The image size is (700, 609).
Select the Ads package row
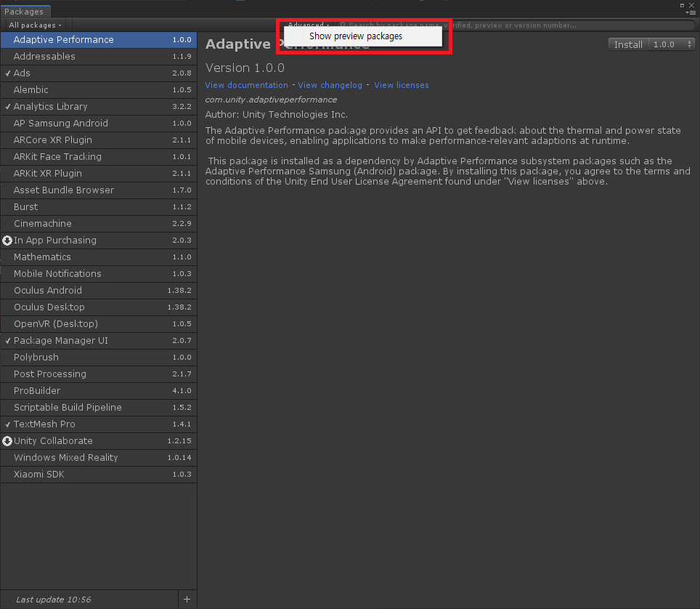[x=99, y=73]
